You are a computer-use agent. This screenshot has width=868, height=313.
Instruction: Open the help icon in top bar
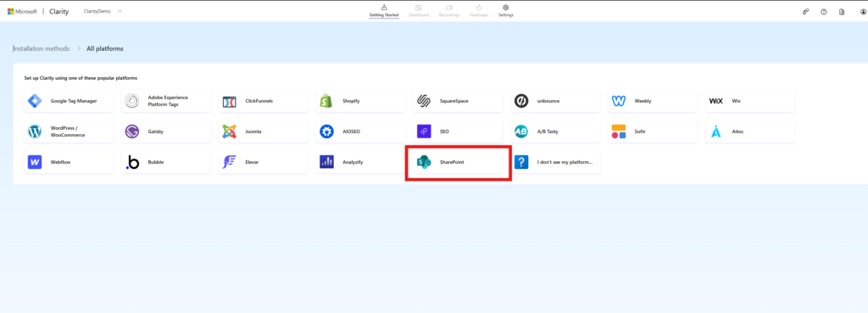[824, 12]
